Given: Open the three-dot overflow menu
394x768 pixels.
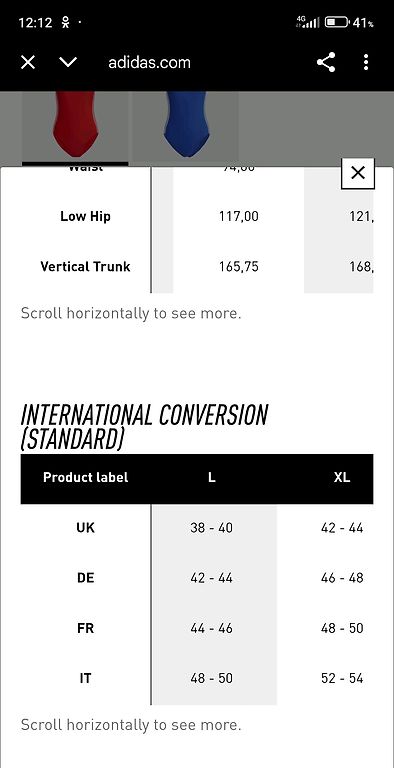Looking at the screenshot, I should [x=366, y=62].
